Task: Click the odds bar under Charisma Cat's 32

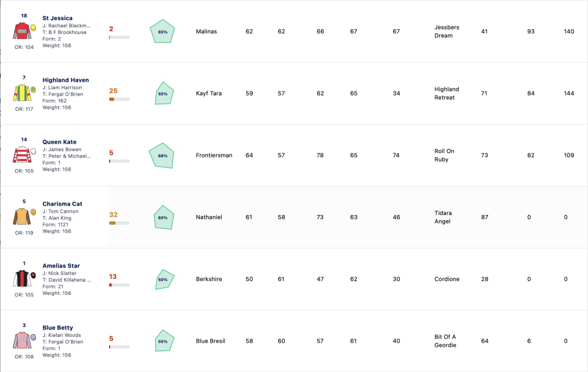Action: (x=119, y=223)
